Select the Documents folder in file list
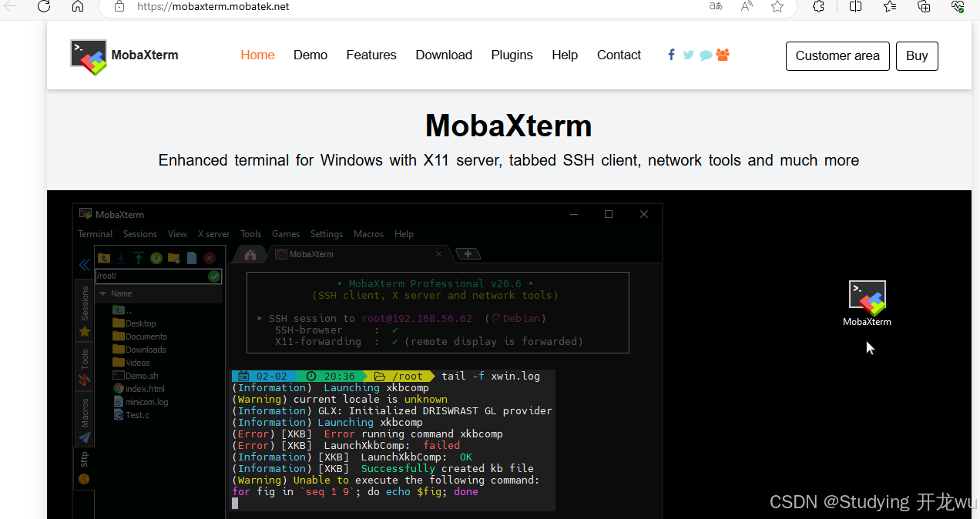Screen dimensions: 980x519 pyautogui.click(x=139, y=337)
